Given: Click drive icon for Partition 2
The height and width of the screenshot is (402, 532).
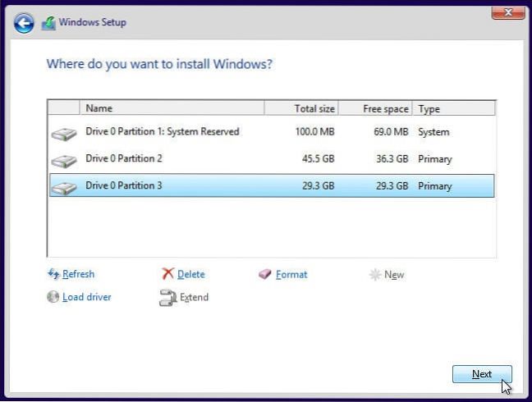Looking at the screenshot, I should click(x=63, y=160).
